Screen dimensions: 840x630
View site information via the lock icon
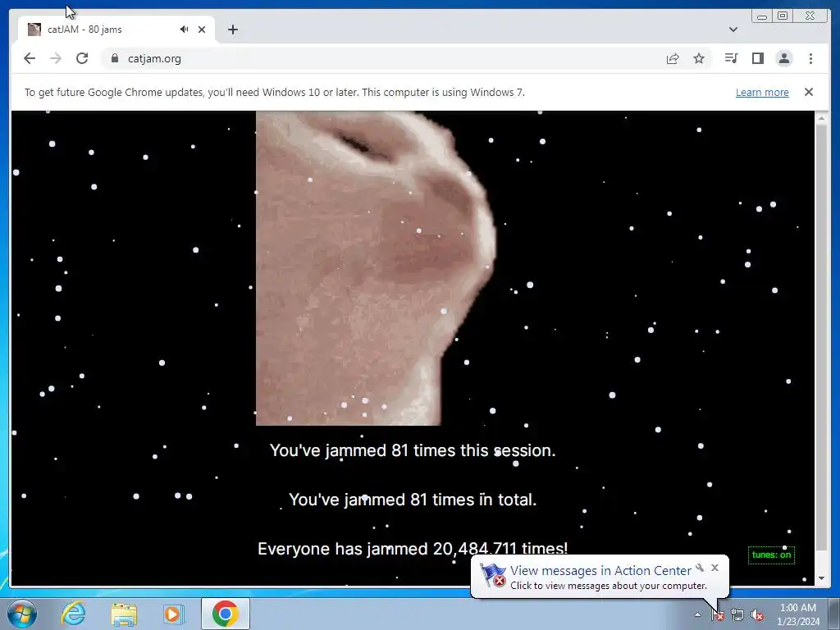pyautogui.click(x=114, y=58)
